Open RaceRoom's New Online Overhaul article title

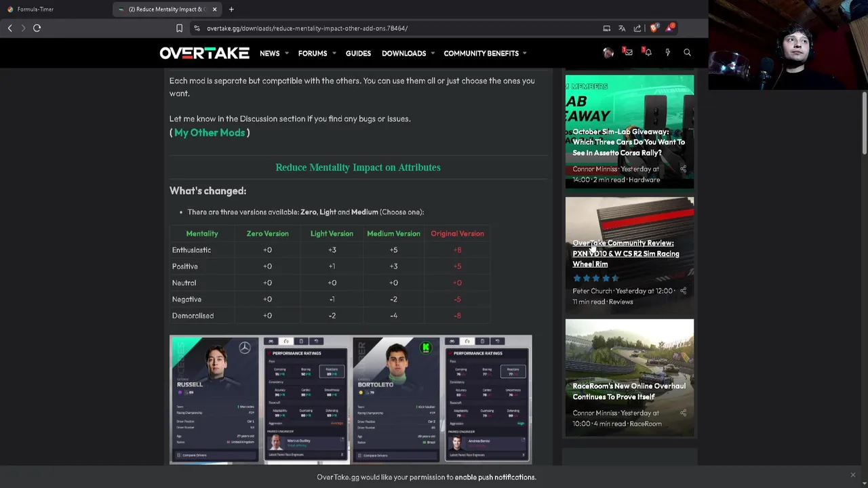[629, 391]
